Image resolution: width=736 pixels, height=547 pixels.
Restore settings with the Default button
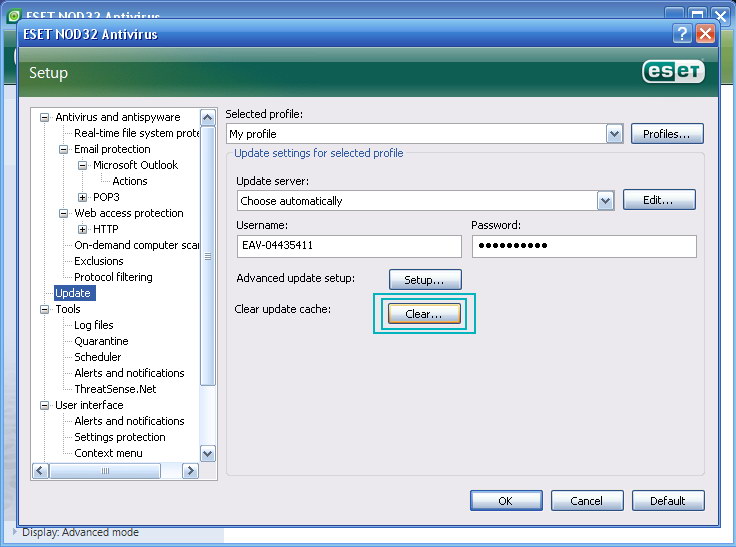[x=668, y=501]
